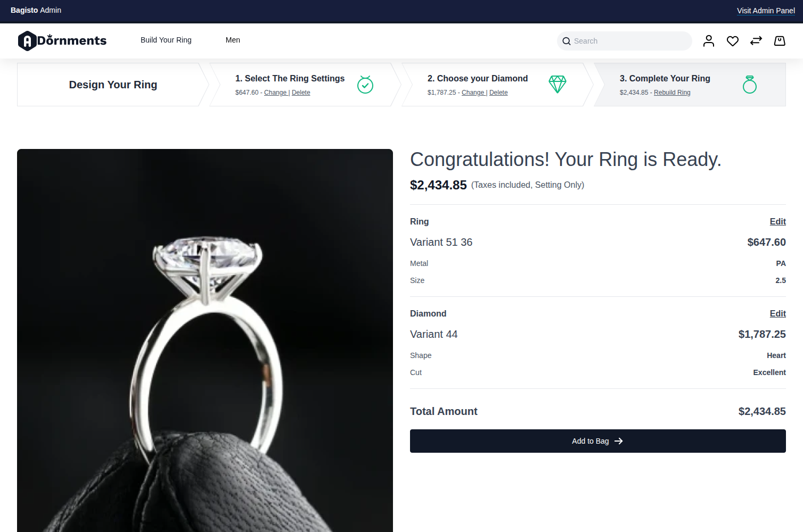Open the shopping bag icon

tap(779, 40)
